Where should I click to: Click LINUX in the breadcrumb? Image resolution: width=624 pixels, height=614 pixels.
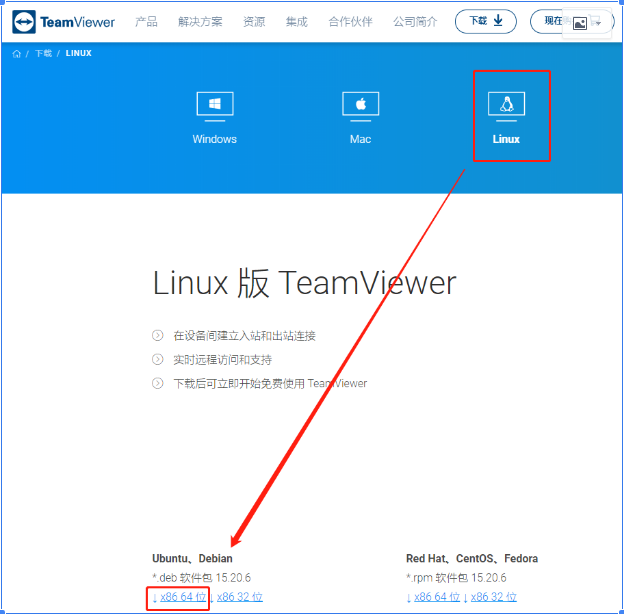coord(78,53)
